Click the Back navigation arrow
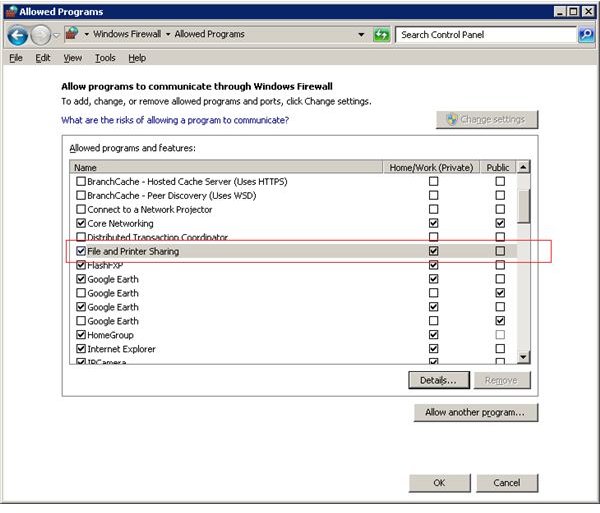This screenshot has width=600, height=513. [17, 35]
